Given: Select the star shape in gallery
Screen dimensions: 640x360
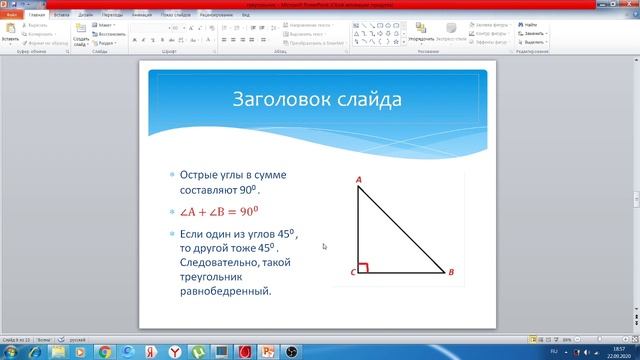Looking at the screenshot, I should click(x=396, y=42).
